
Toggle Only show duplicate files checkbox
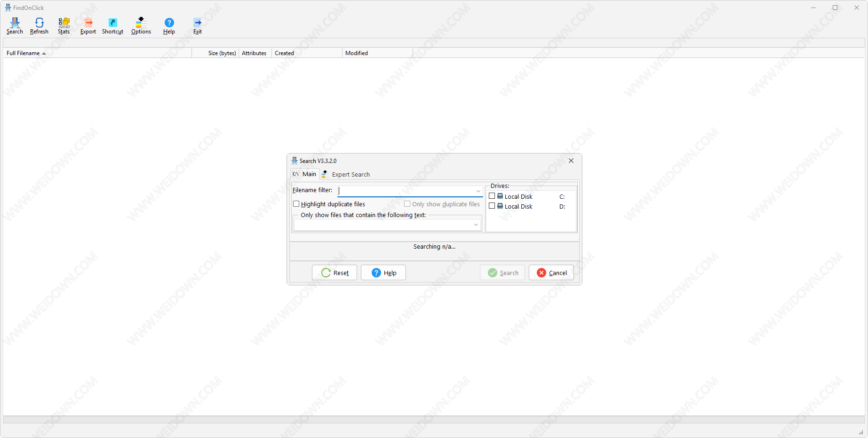407,204
